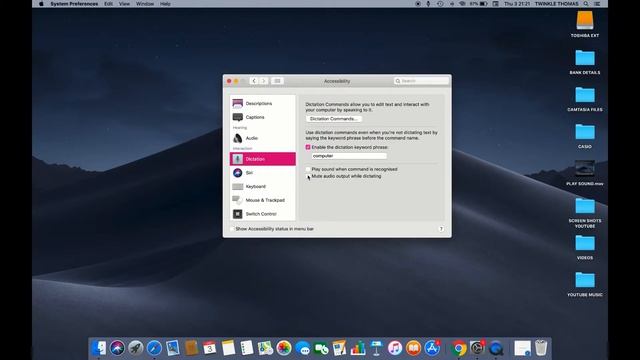
Task: Open the Accessibility help button
Action: click(441, 229)
